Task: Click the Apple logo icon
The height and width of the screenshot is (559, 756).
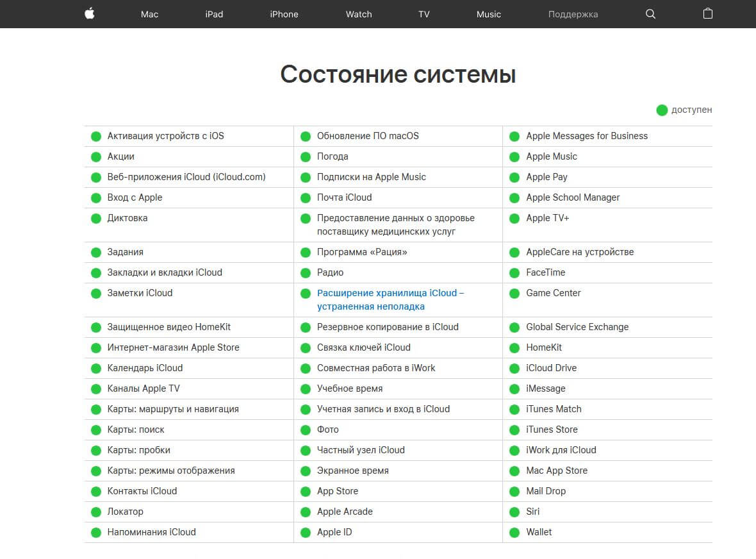Action: (90, 13)
